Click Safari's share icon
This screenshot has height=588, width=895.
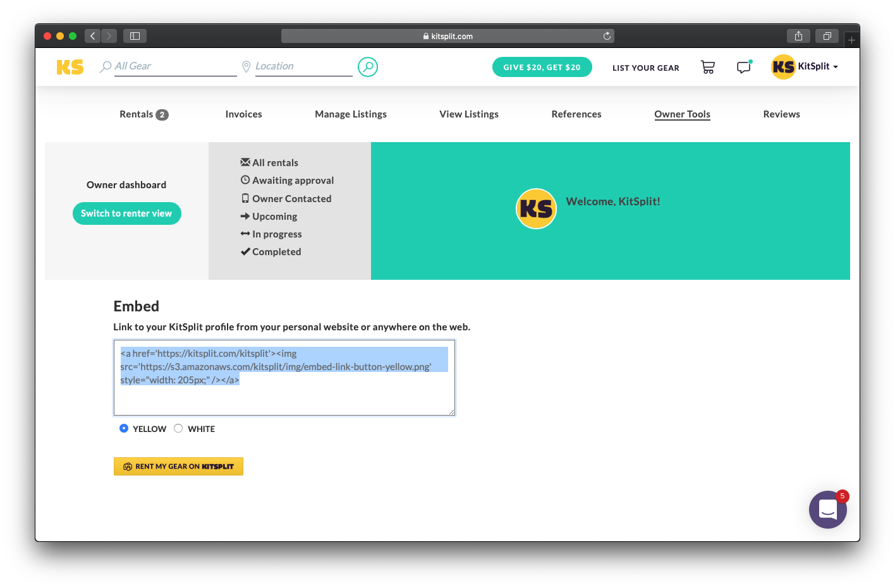[798, 36]
